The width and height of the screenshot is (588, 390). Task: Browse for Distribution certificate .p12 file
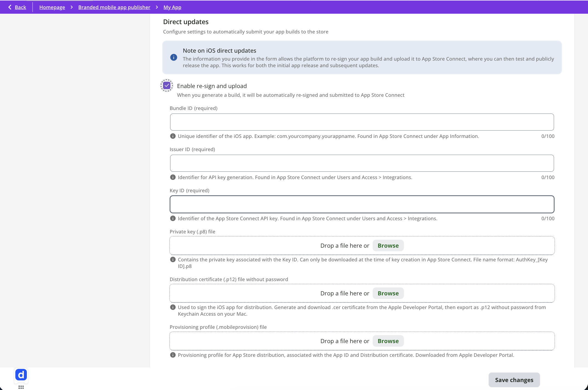click(388, 293)
